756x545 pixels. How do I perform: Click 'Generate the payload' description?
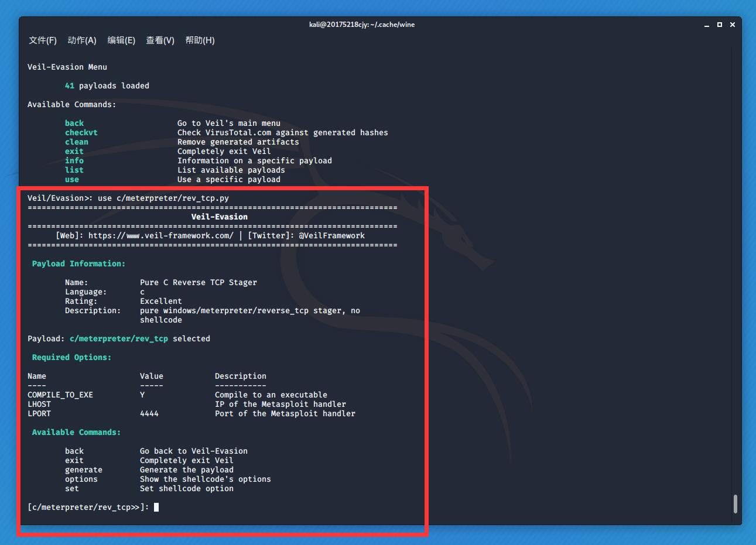coord(187,469)
